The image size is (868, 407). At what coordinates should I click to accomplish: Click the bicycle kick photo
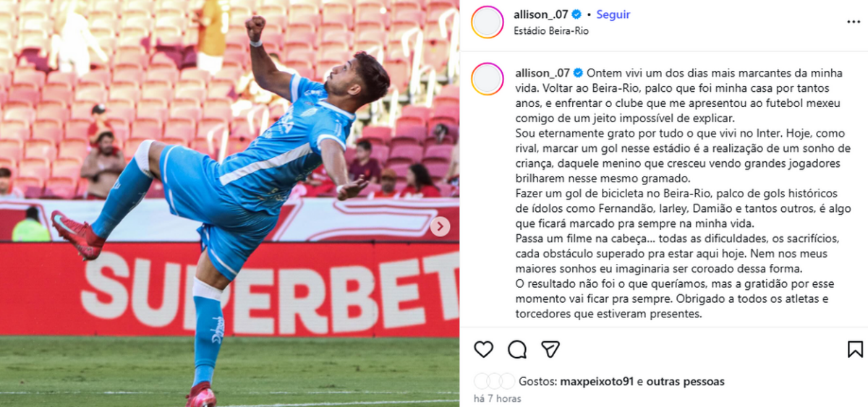[x=229, y=203]
